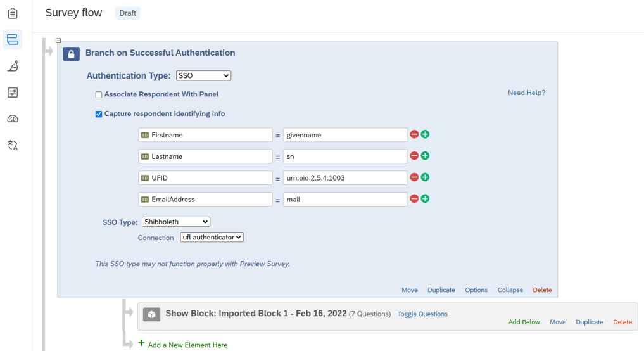
Task: Open the SSO Type Shibboleth dropdown
Action: [x=176, y=222]
